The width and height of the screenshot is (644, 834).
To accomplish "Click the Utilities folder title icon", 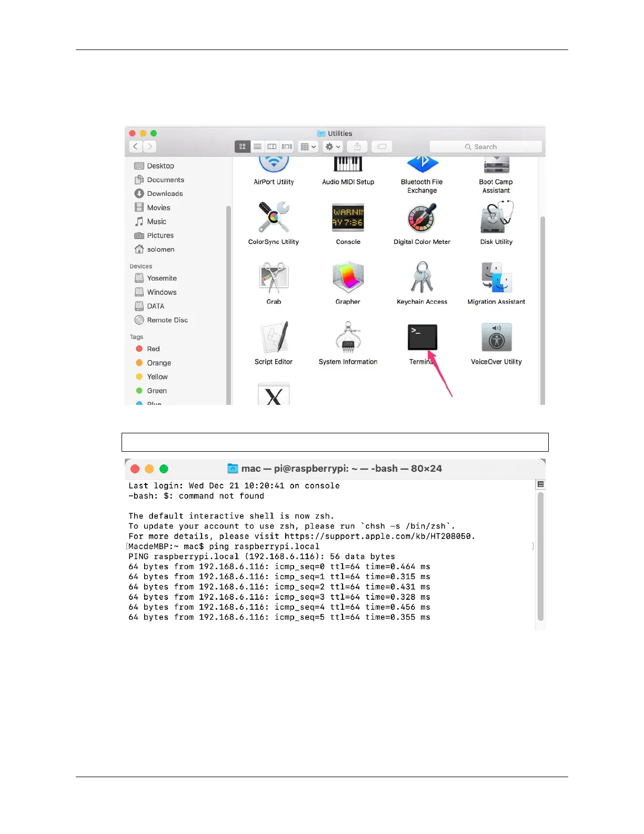I will pyautogui.click(x=321, y=134).
